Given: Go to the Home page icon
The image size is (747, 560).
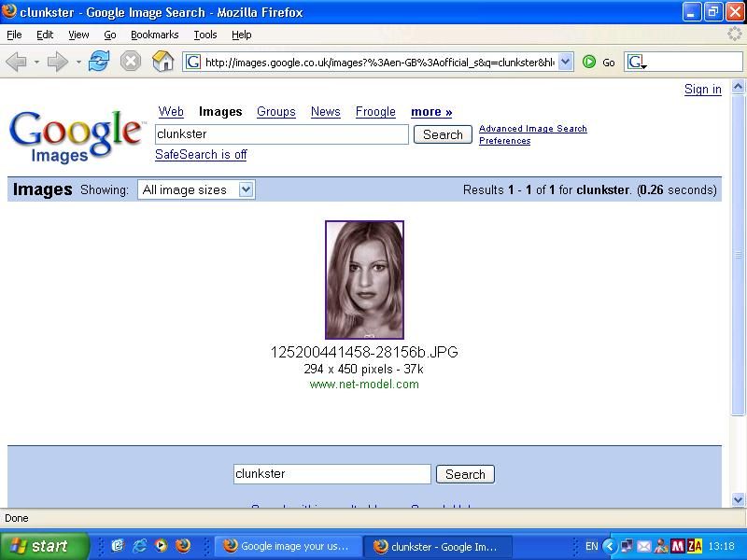Looking at the screenshot, I should pos(162,62).
